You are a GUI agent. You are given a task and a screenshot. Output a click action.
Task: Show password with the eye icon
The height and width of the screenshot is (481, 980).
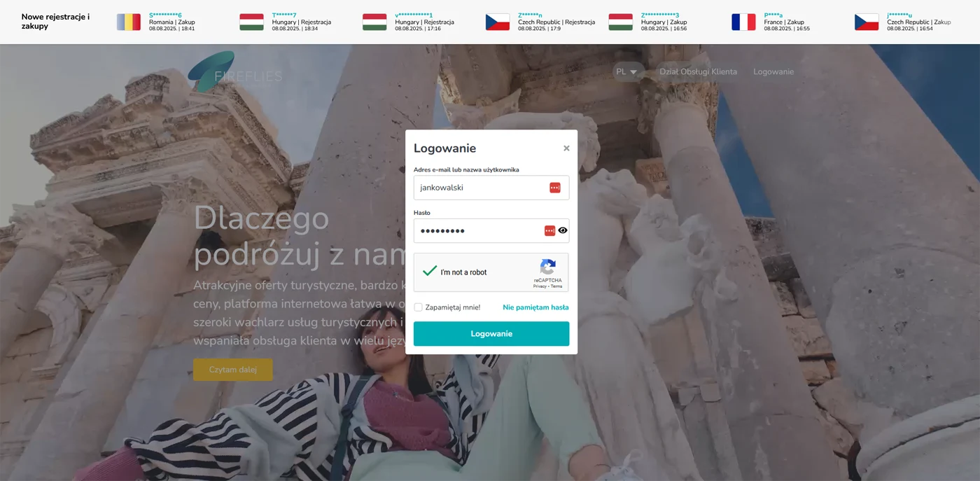click(x=563, y=230)
